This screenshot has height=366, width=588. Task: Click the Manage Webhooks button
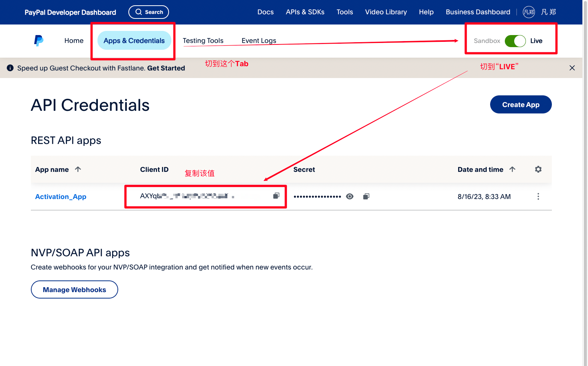(x=75, y=289)
